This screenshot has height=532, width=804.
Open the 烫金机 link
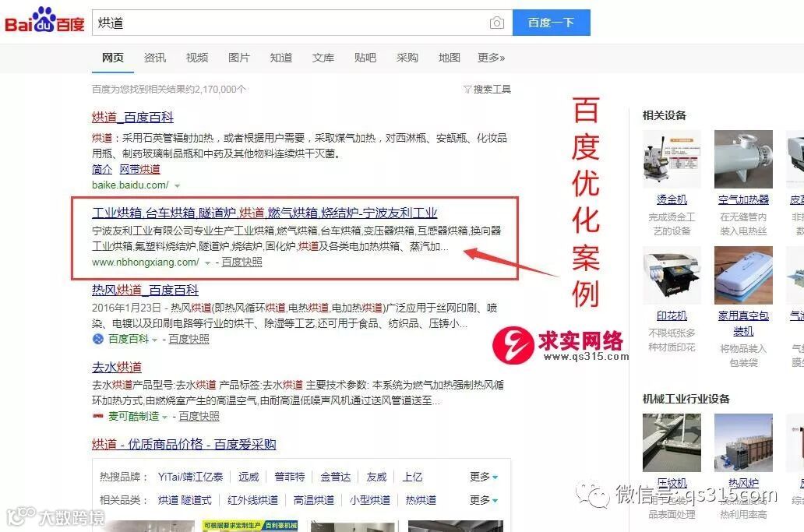click(x=672, y=200)
